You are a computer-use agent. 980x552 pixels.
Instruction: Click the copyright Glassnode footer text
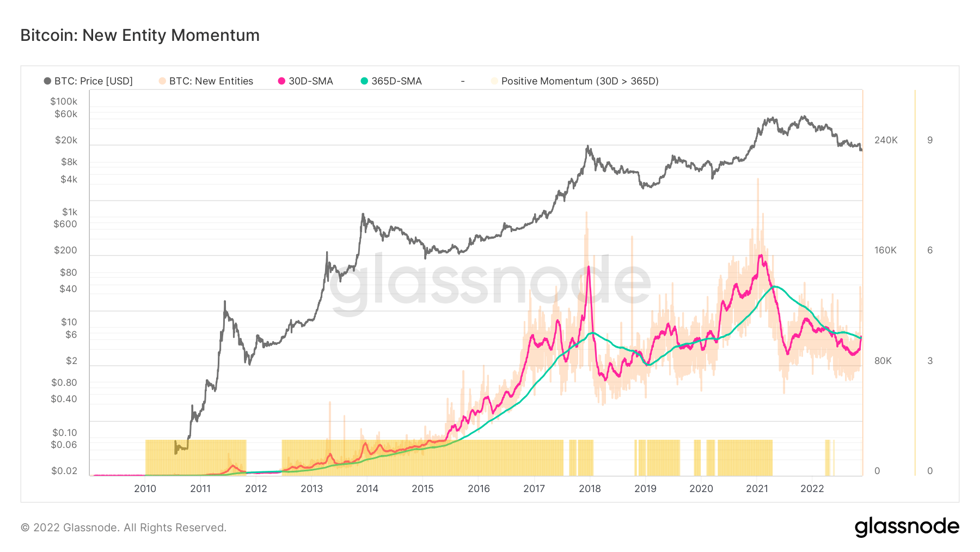[x=124, y=527]
